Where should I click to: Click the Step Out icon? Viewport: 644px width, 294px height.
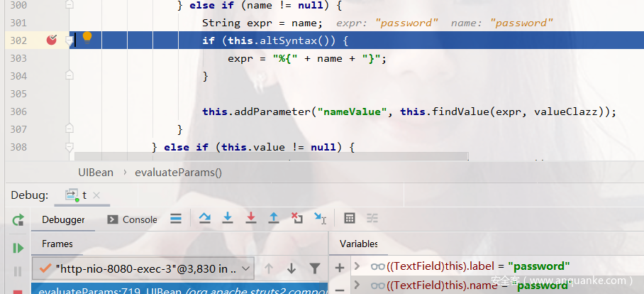click(274, 219)
